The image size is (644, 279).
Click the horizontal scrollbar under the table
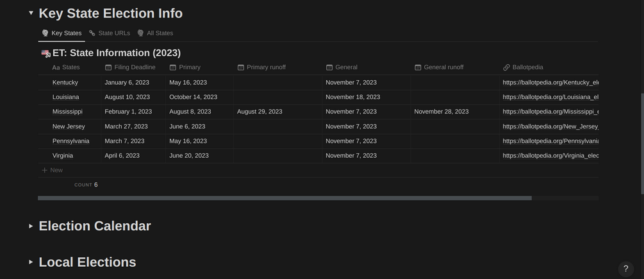click(x=285, y=198)
